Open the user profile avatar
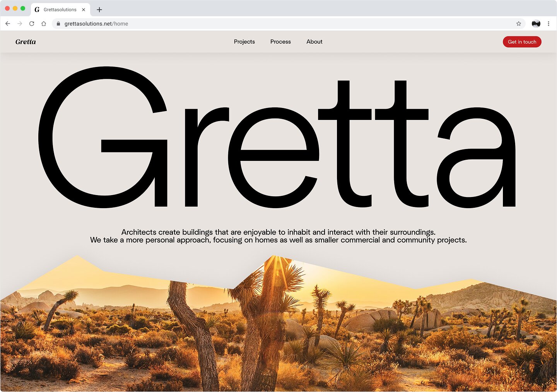Image resolution: width=557 pixels, height=392 pixels. click(536, 24)
